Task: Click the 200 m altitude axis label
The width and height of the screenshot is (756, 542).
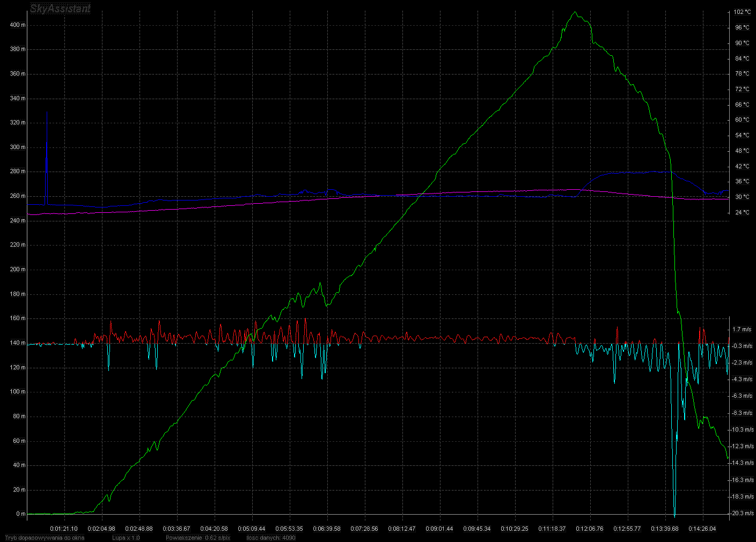Action: 18,270
